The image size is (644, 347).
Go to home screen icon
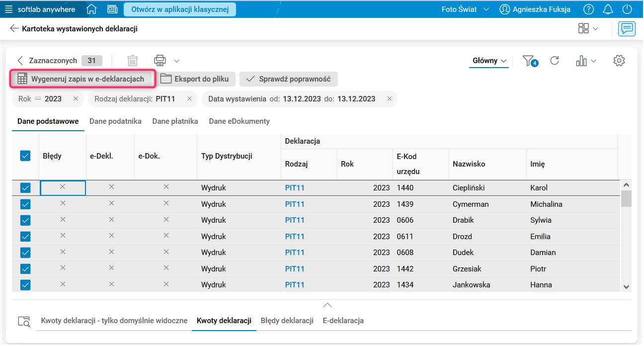(91, 9)
